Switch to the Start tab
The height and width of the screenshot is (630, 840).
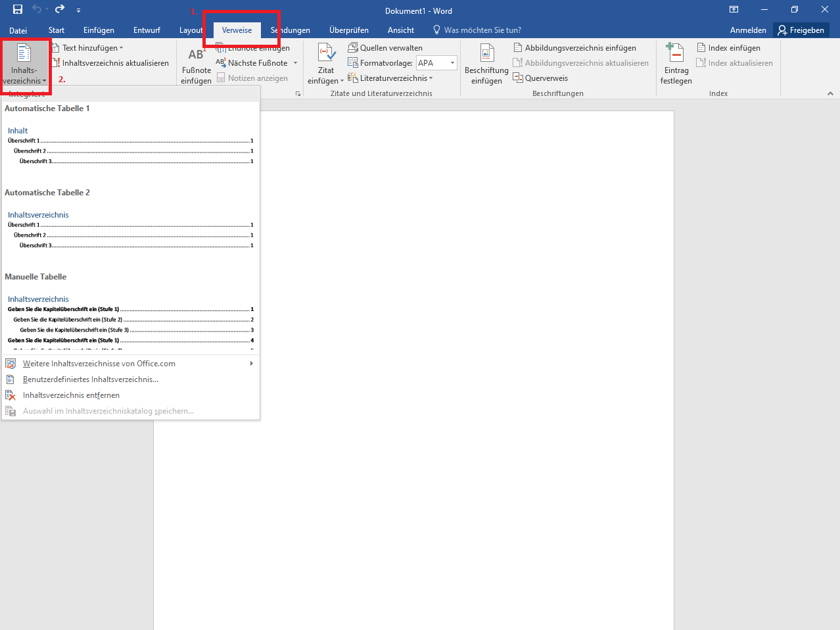click(57, 30)
